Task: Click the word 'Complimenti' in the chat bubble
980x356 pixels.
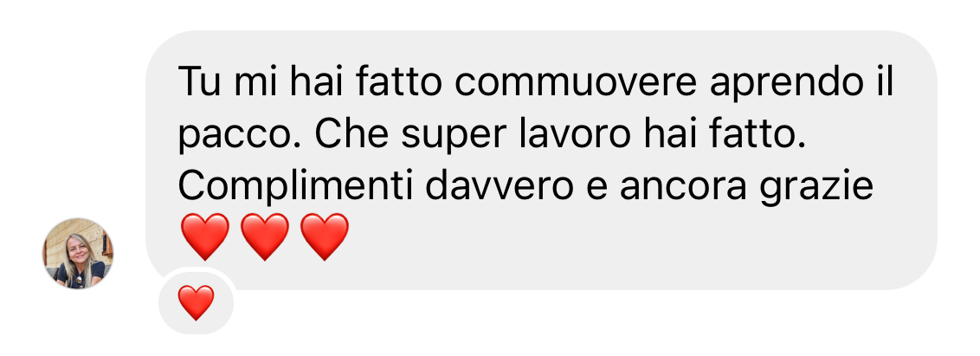Action: [x=295, y=187]
